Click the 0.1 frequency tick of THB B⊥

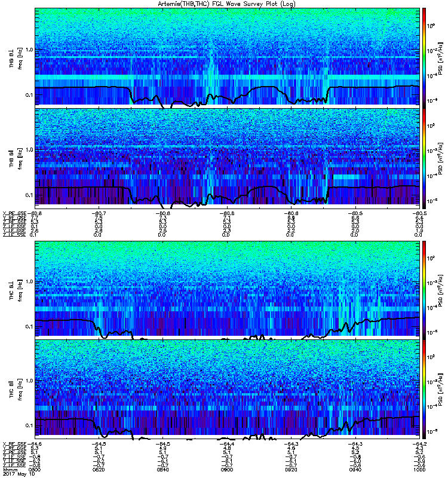(x=29, y=95)
